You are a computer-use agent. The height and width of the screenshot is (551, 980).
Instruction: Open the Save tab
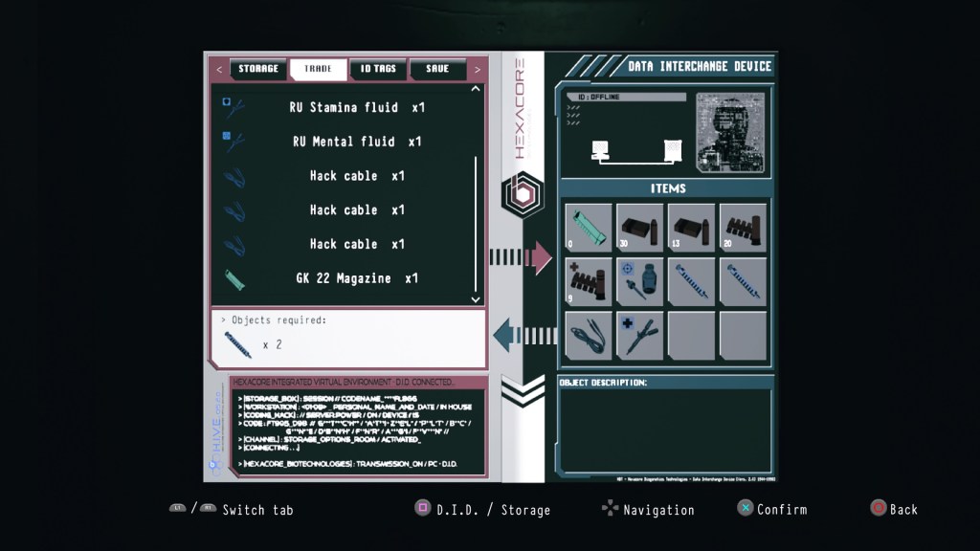[437, 69]
